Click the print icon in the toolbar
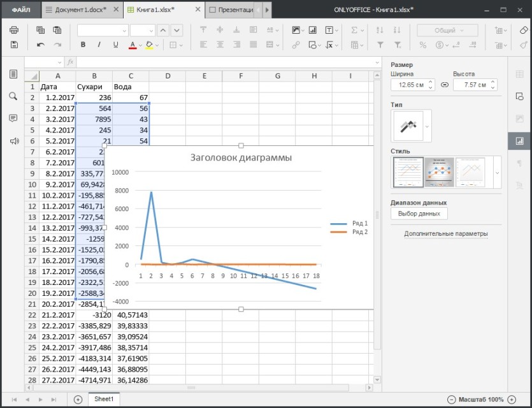Viewport: 532px width, 408px height. tap(14, 30)
